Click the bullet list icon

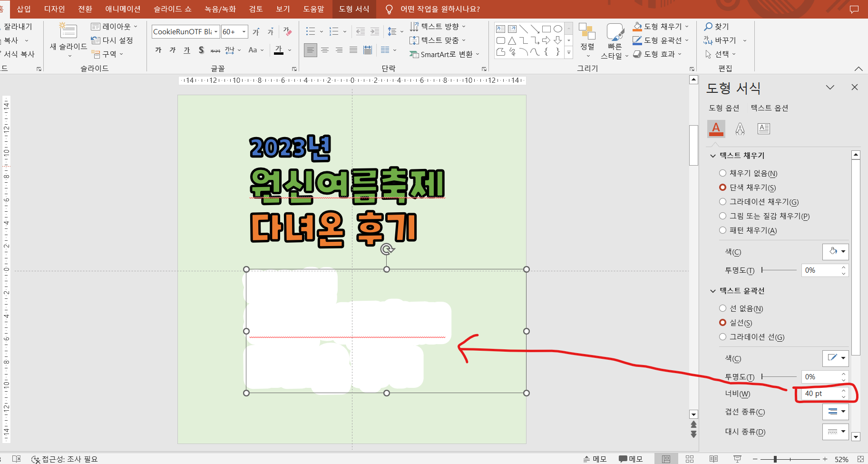[x=311, y=31]
